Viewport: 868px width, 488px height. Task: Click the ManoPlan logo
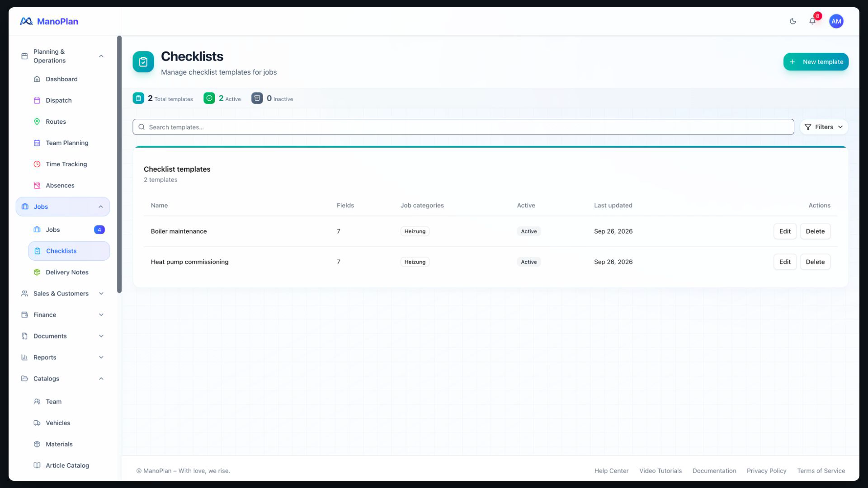coord(49,21)
